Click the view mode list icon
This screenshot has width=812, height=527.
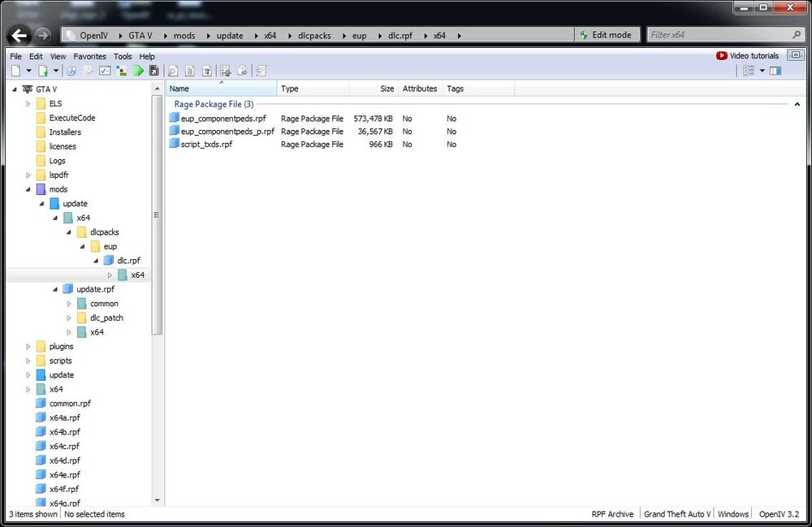pos(749,71)
